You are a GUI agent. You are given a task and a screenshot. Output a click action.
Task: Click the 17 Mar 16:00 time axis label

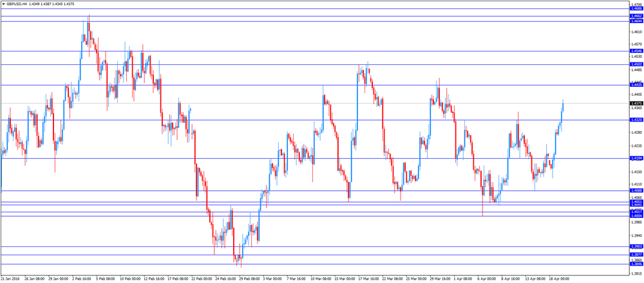pyautogui.click(x=368, y=278)
